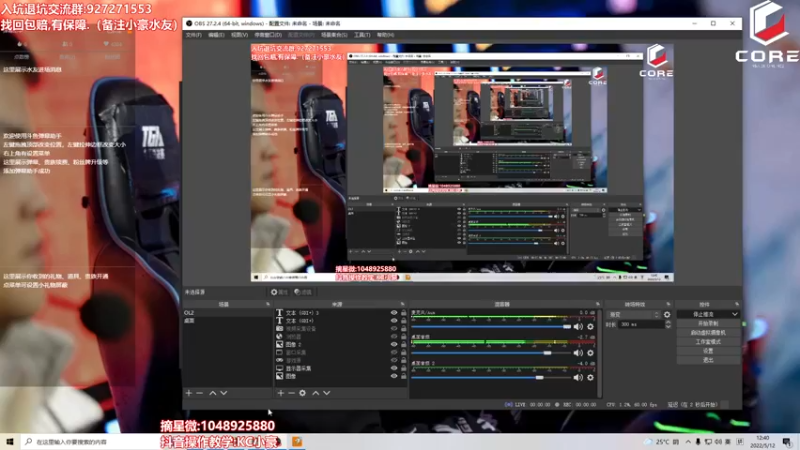
Task: Open the scene transition type dropdown
Action: (633, 314)
